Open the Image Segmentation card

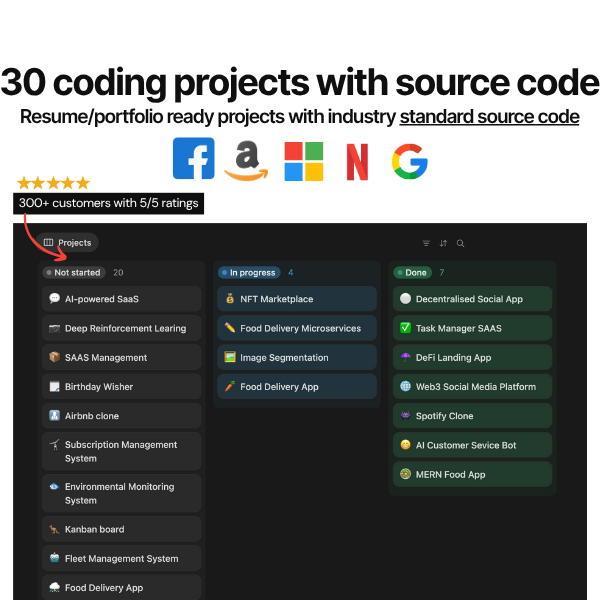click(x=297, y=357)
